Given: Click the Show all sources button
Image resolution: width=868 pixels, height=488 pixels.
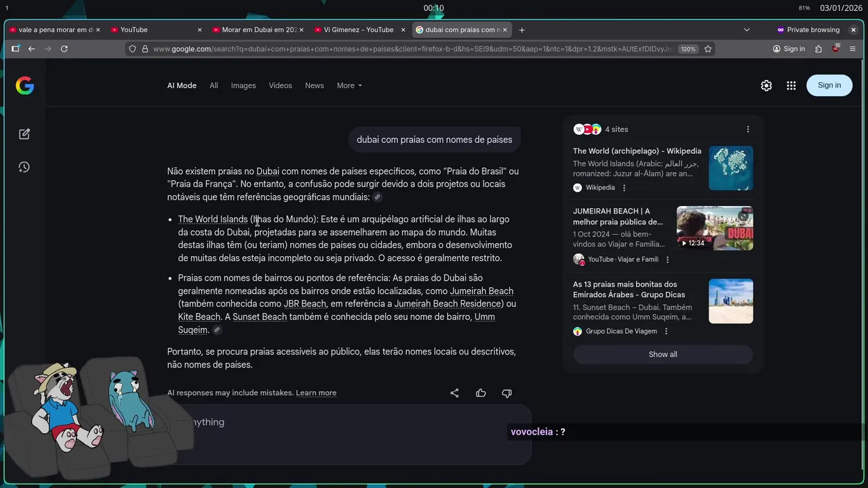Looking at the screenshot, I should [663, 354].
